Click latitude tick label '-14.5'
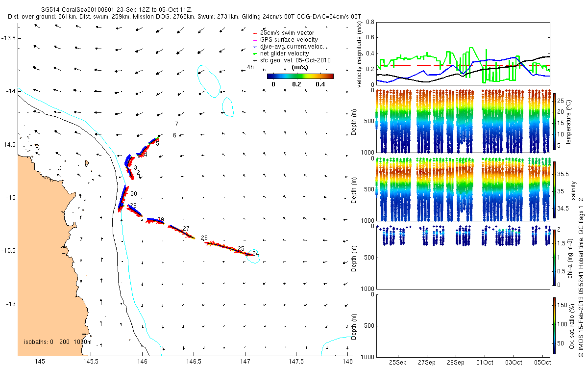The width and height of the screenshot is (588, 368). [x=8, y=144]
